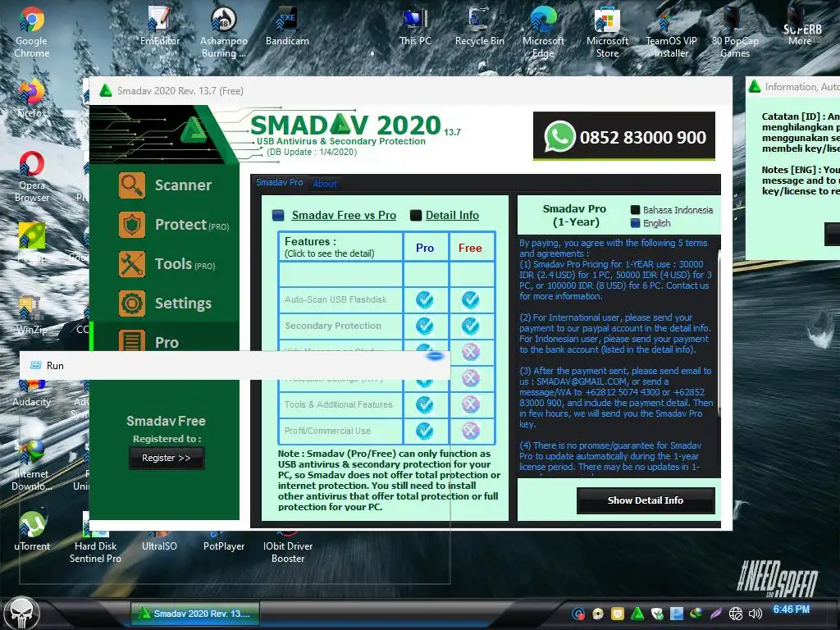Click the volume speaker tray icon
Viewport: 840px width, 630px height.
pos(755,614)
